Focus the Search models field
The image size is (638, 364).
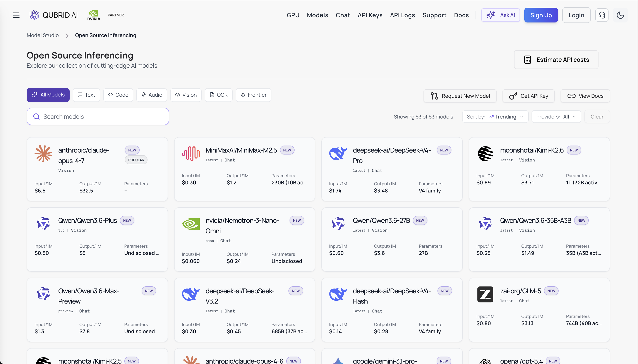pos(98,117)
